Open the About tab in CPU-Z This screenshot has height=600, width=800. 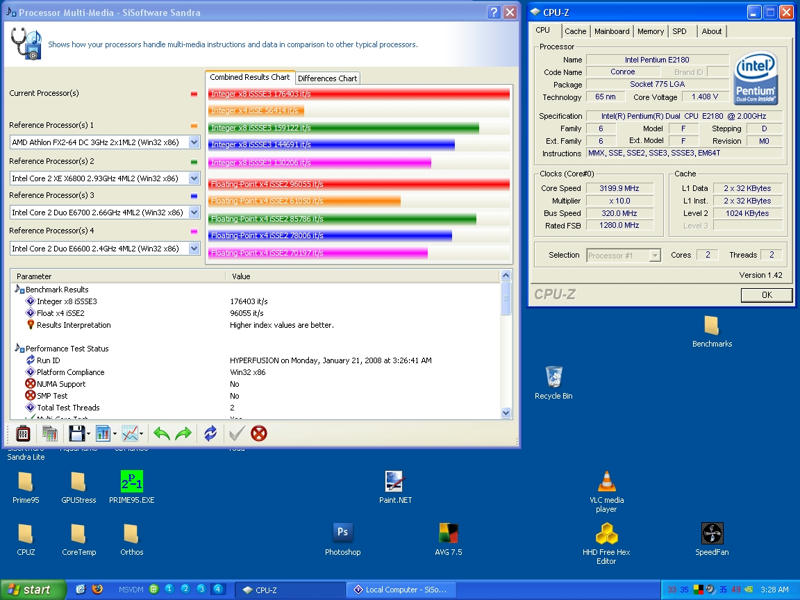711,31
